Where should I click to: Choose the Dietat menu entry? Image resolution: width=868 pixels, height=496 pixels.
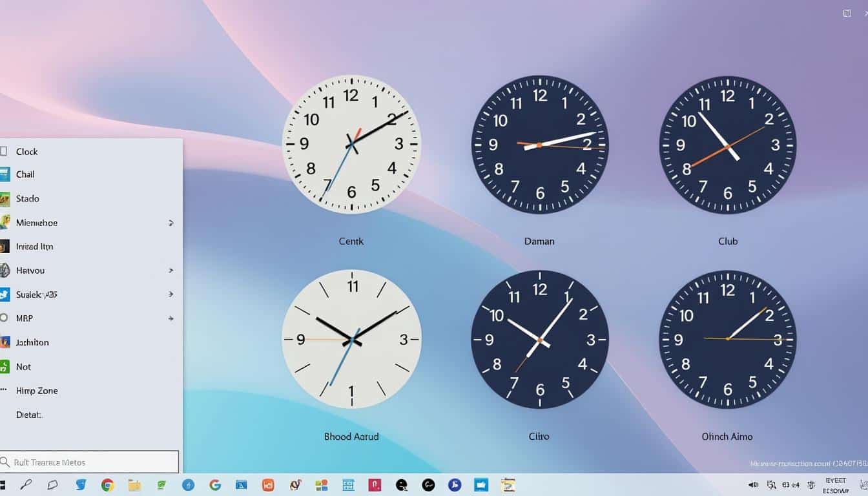pos(30,414)
